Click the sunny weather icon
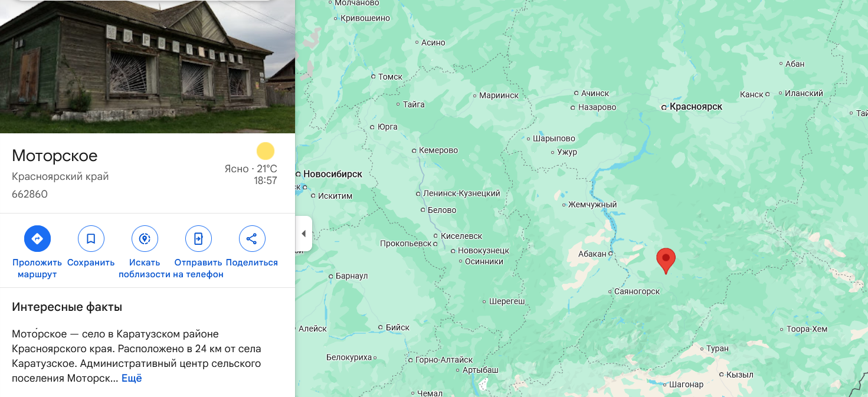Screen dimensions: 868x397 pos(266,151)
